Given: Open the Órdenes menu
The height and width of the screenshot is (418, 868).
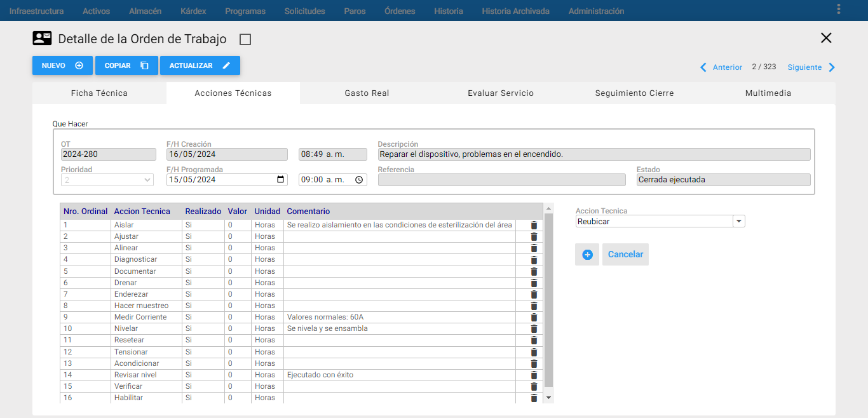Looking at the screenshot, I should [400, 11].
